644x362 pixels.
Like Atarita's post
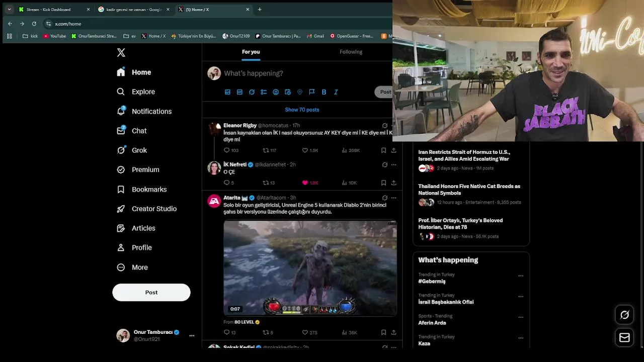[309, 332]
